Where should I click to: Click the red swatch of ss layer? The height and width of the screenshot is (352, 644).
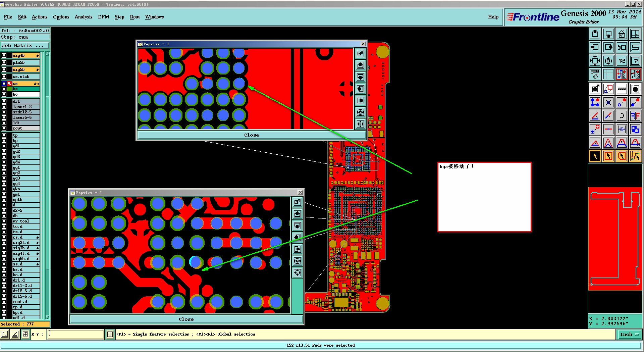click(x=10, y=84)
